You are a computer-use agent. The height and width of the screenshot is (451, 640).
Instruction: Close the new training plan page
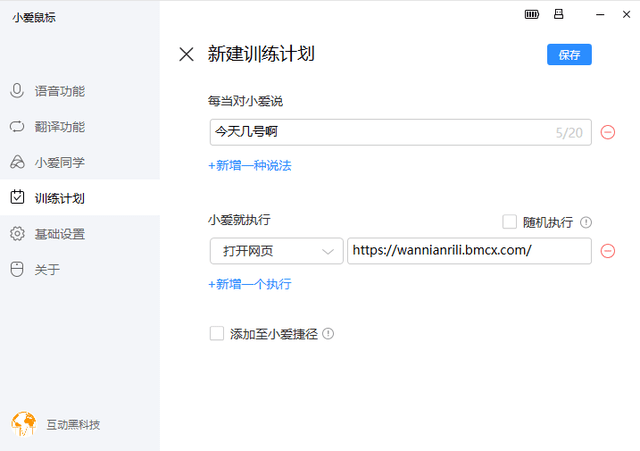click(x=186, y=54)
